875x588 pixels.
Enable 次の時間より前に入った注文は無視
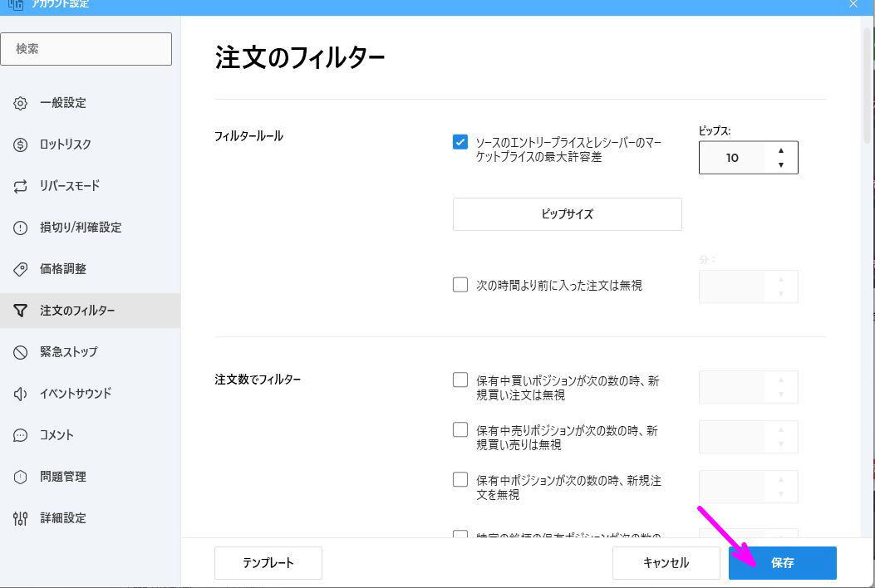(x=460, y=284)
